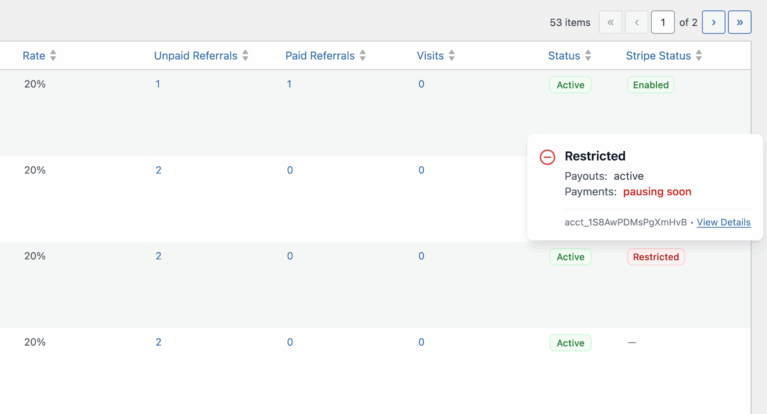Click the Enabled Stripe status badge
This screenshot has width=767, height=414.
coord(650,85)
